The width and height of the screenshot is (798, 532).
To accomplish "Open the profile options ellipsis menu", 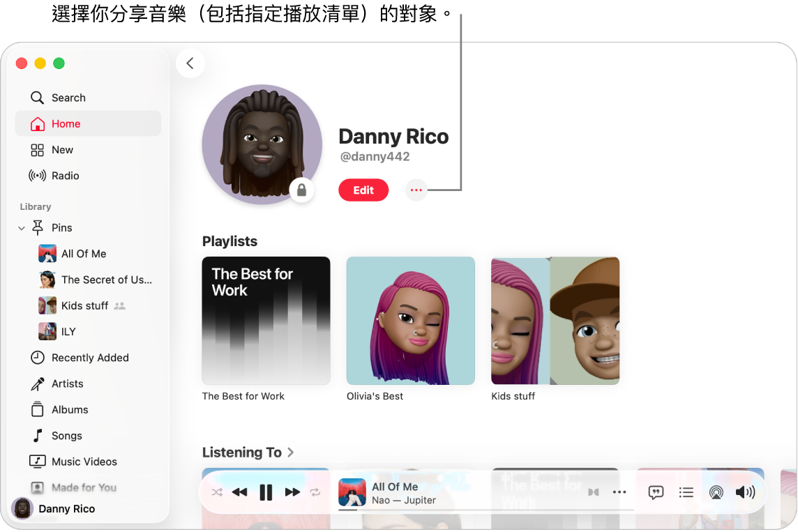I will pyautogui.click(x=416, y=190).
